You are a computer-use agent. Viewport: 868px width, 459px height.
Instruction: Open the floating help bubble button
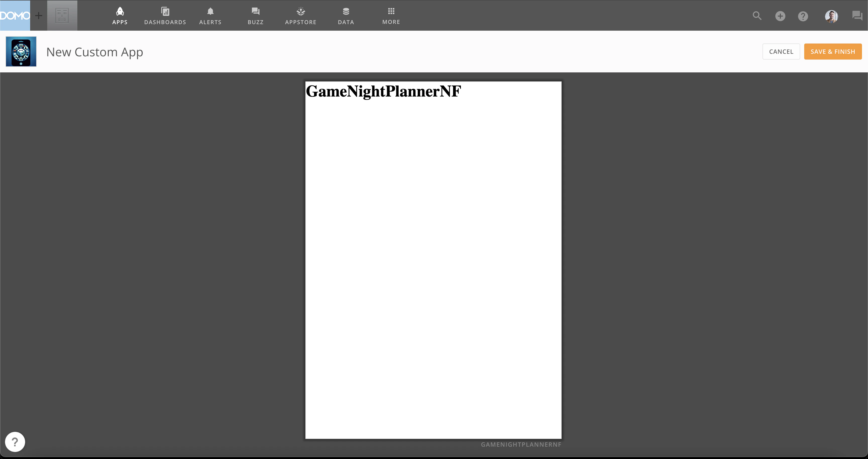[15, 441]
